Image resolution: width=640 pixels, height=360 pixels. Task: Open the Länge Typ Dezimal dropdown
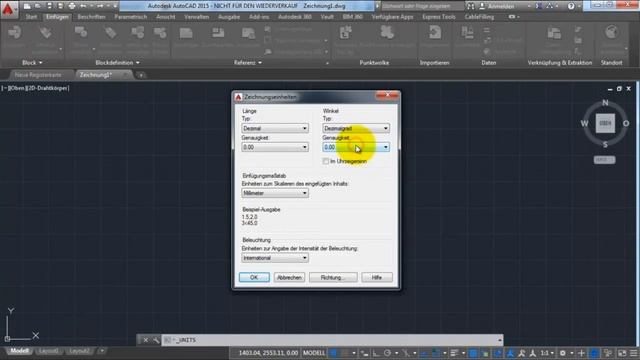[275, 128]
